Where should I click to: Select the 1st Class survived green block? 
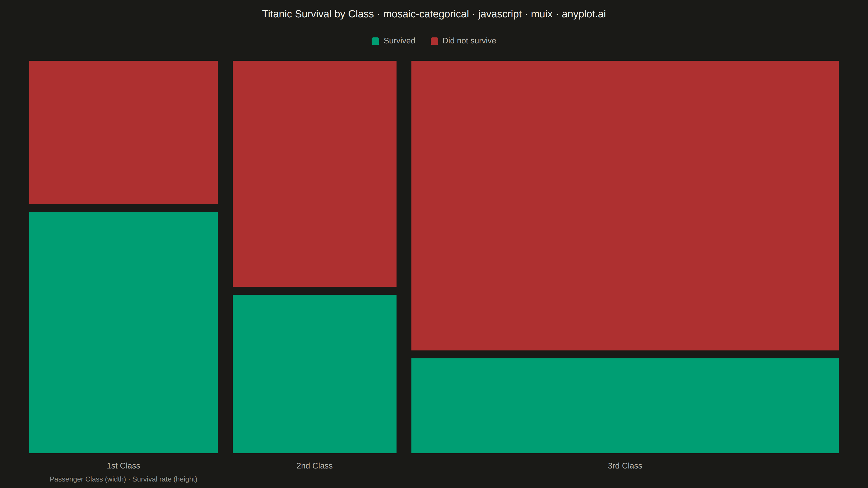123,332
